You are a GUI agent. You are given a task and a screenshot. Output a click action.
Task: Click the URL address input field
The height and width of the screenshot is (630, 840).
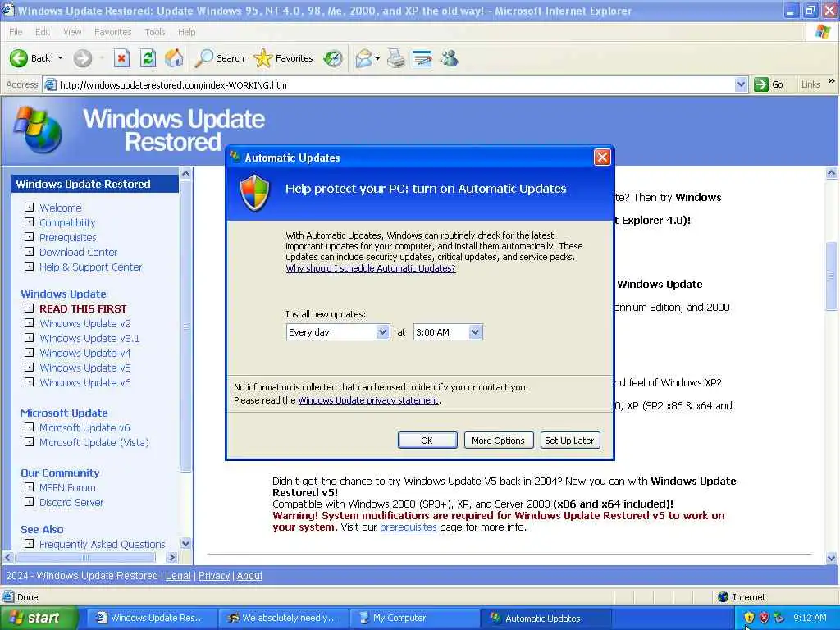tap(396, 84)
